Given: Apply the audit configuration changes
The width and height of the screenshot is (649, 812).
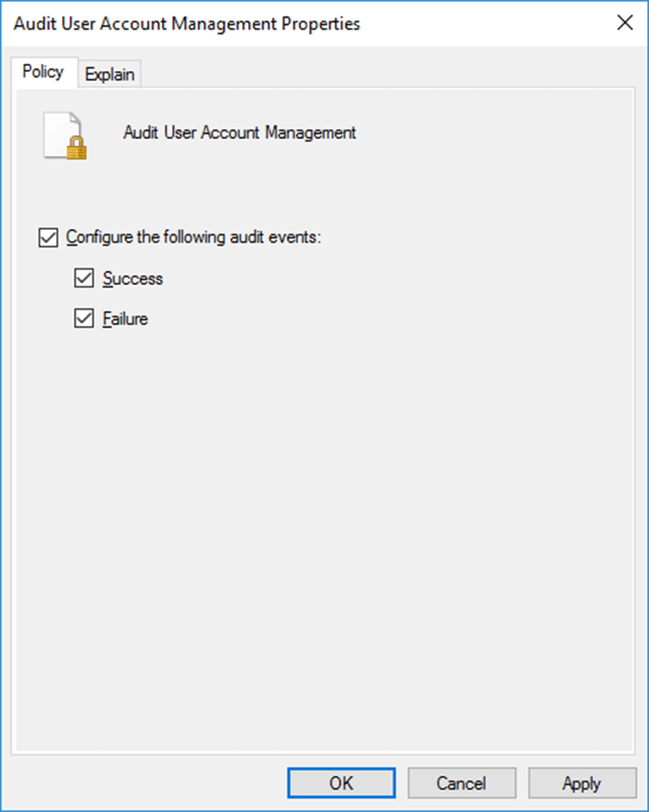Looking at the screenshot, I should coord(581,782).
